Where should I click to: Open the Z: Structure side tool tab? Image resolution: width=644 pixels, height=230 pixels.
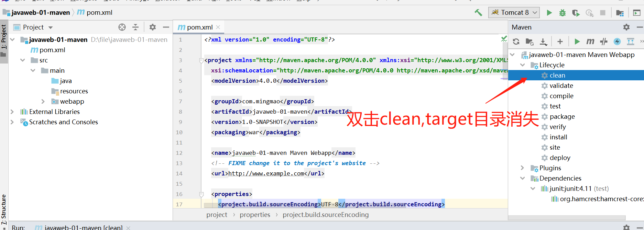tap(4, 210)
